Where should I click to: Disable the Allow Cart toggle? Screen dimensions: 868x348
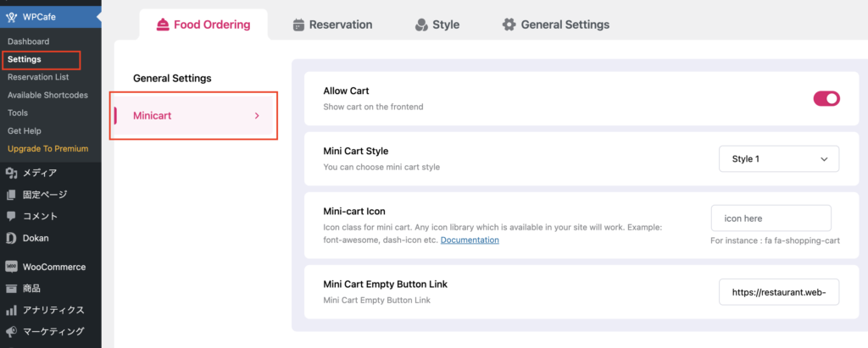point(826,98)
